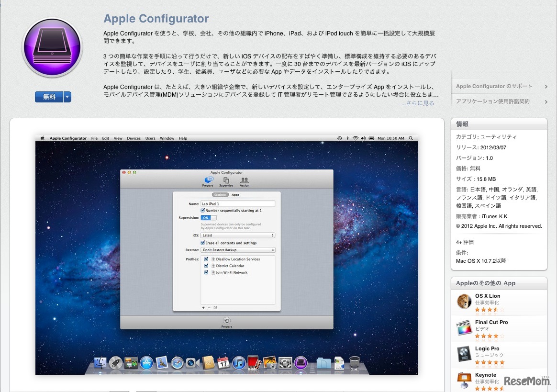557x392 pixels.
Task: Open the 'さらに見る' link to read more
Action: tap(420, 102)
